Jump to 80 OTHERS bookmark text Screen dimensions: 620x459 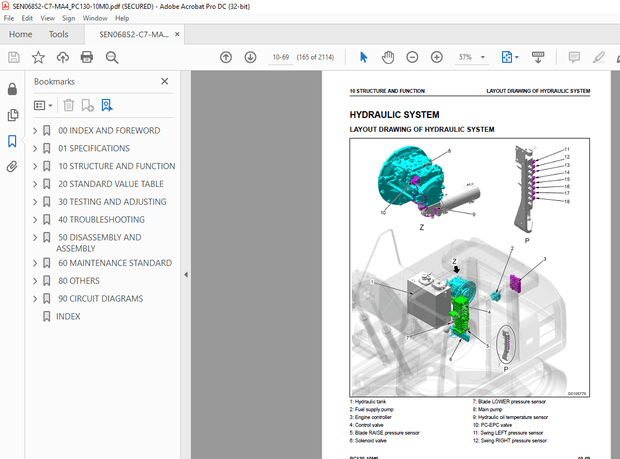pos(79,281)
